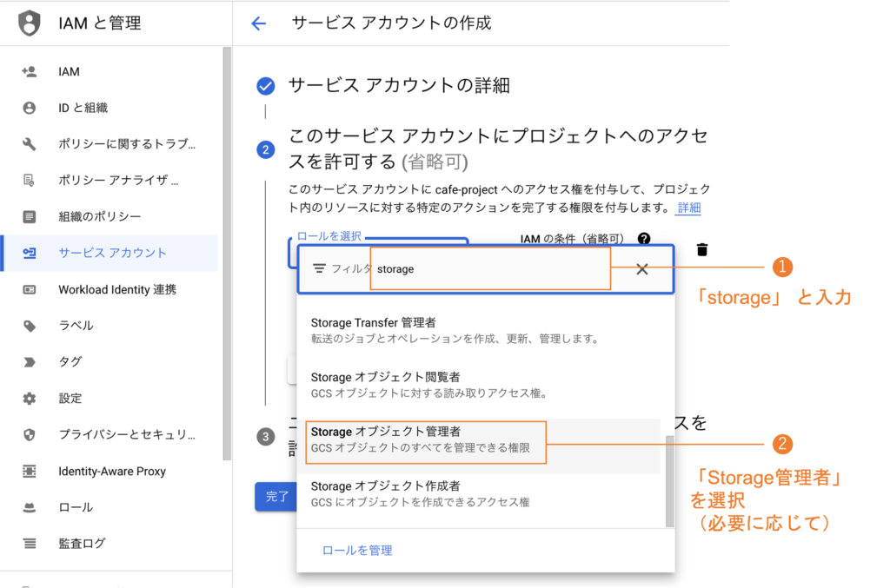890x588 pixels.
Task: Click the IAM と管理 header title
Action: (100, 23)
